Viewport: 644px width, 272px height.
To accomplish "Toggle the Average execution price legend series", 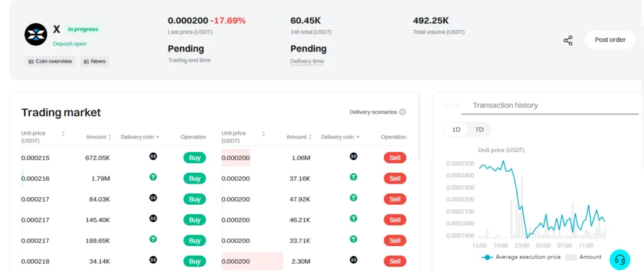I will (521, 257).
